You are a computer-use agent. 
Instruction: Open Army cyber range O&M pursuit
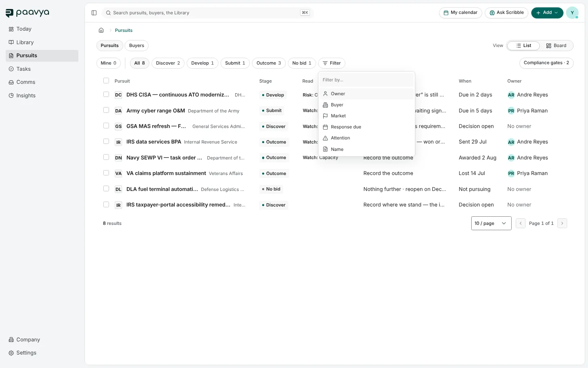pyautogui.click(x=156, y=111)
